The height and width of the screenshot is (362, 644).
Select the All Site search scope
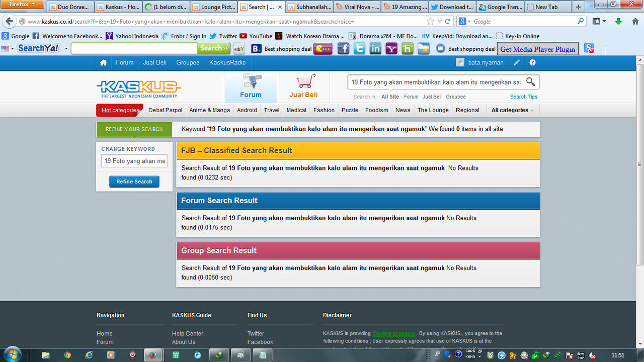(x=390, y=97)
